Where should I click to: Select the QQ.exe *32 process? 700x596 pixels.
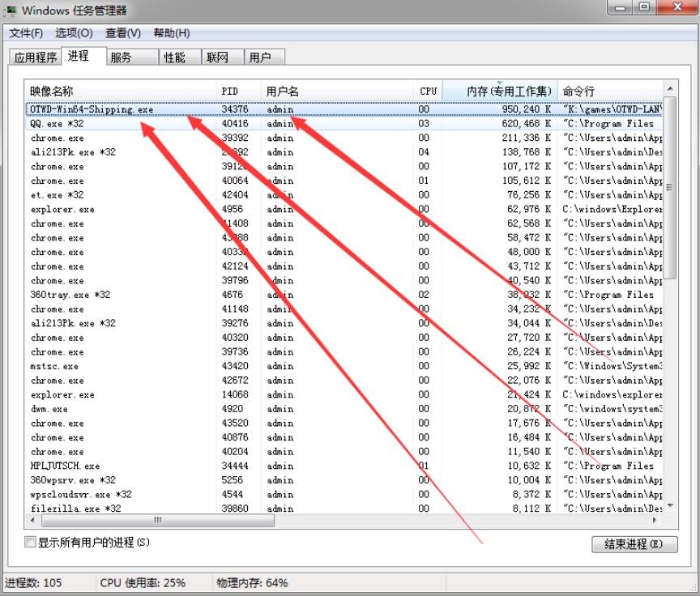57,124
